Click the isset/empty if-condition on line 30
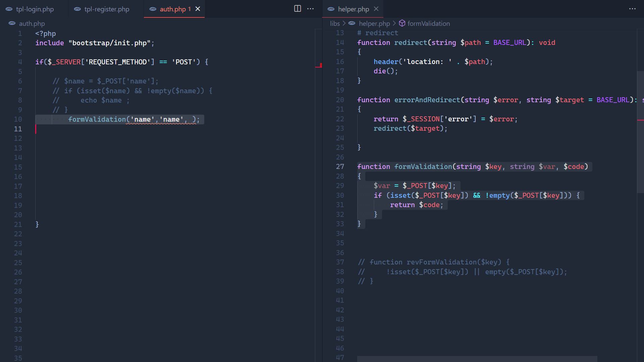Image resolution: width=644 pixels, height=362 pixels. tap(477, 195)
